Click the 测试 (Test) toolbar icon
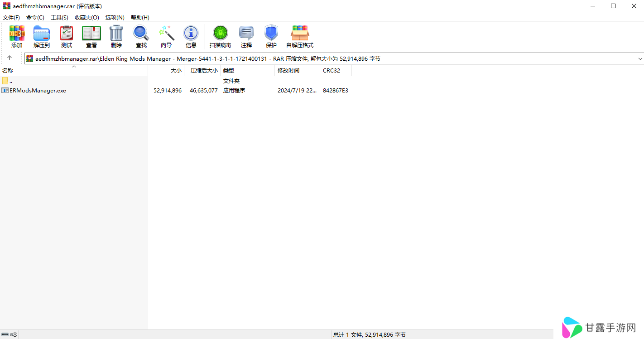 67,33
